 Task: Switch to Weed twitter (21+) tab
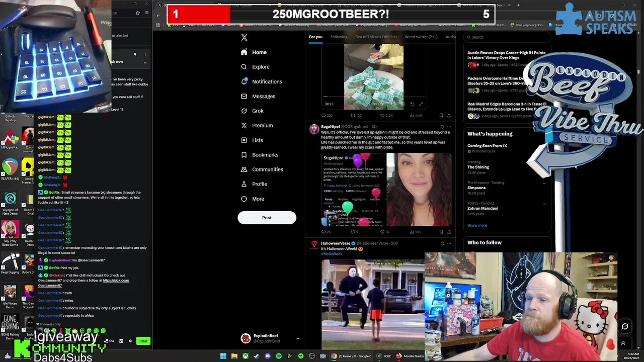coord(421,37)
